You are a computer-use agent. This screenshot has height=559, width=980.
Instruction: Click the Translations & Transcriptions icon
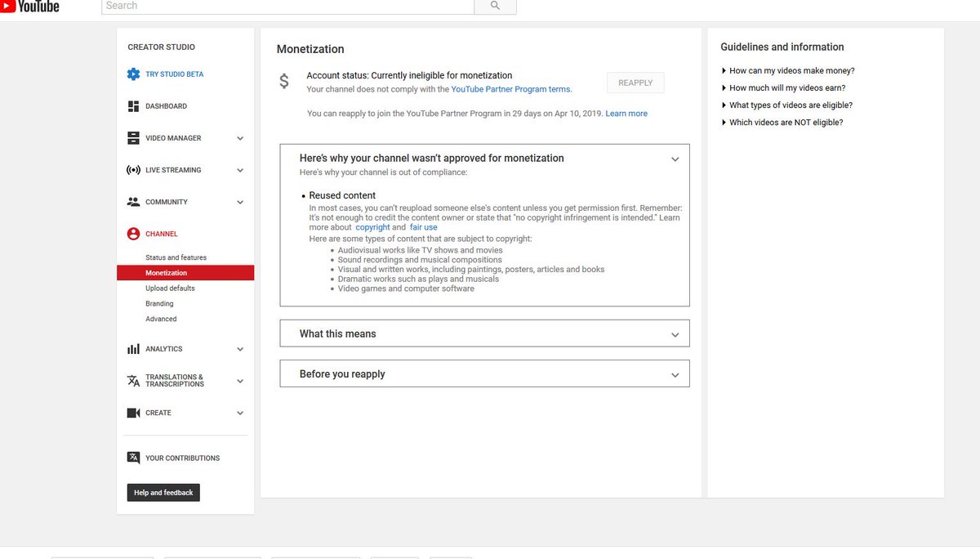(133, 381)
